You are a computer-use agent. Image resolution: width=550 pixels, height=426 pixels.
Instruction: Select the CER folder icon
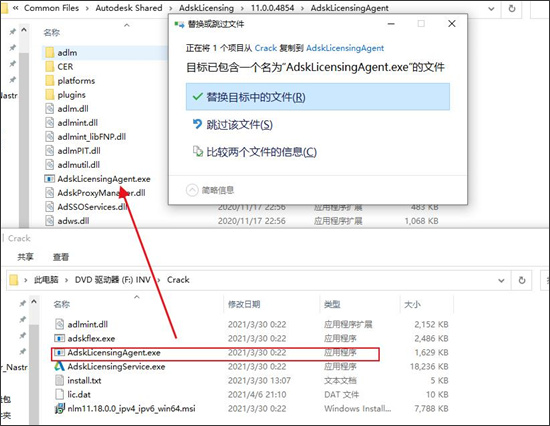[49, 67]
